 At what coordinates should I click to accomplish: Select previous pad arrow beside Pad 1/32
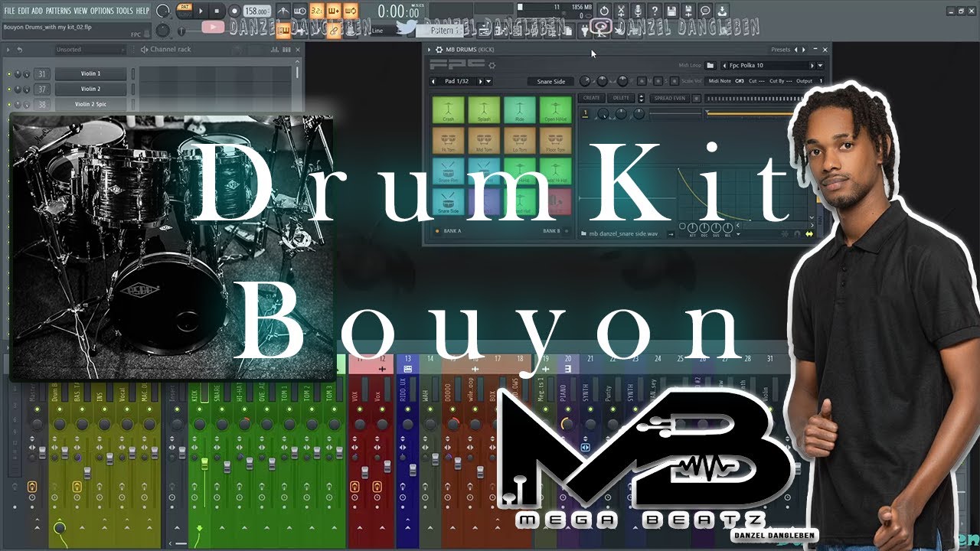(x=433, y=81)
